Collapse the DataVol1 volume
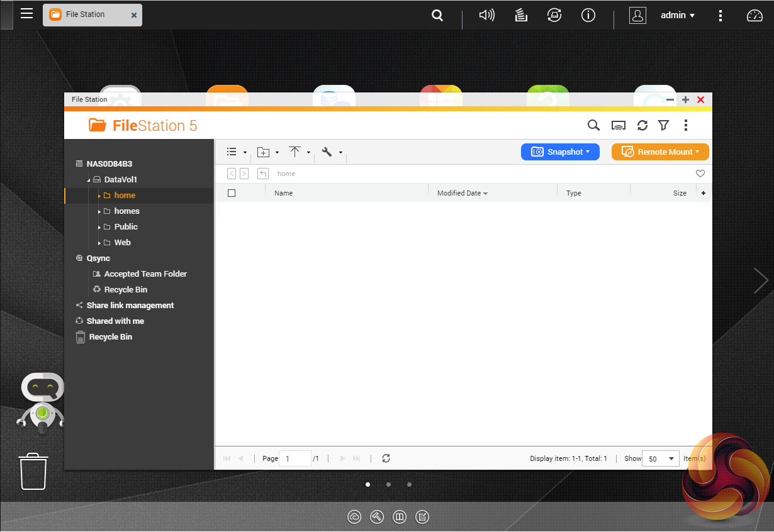 pyautogui.click(x=89, y=180)
